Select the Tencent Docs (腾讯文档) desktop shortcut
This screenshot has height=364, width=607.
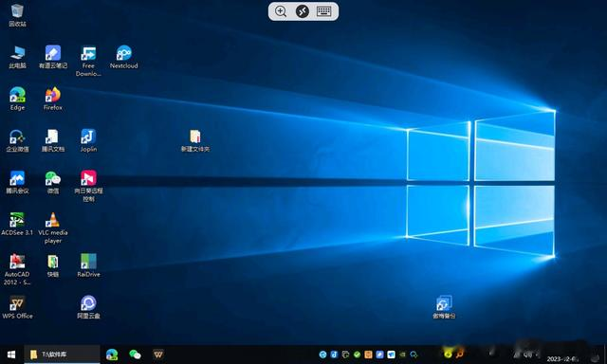[53, 140]
